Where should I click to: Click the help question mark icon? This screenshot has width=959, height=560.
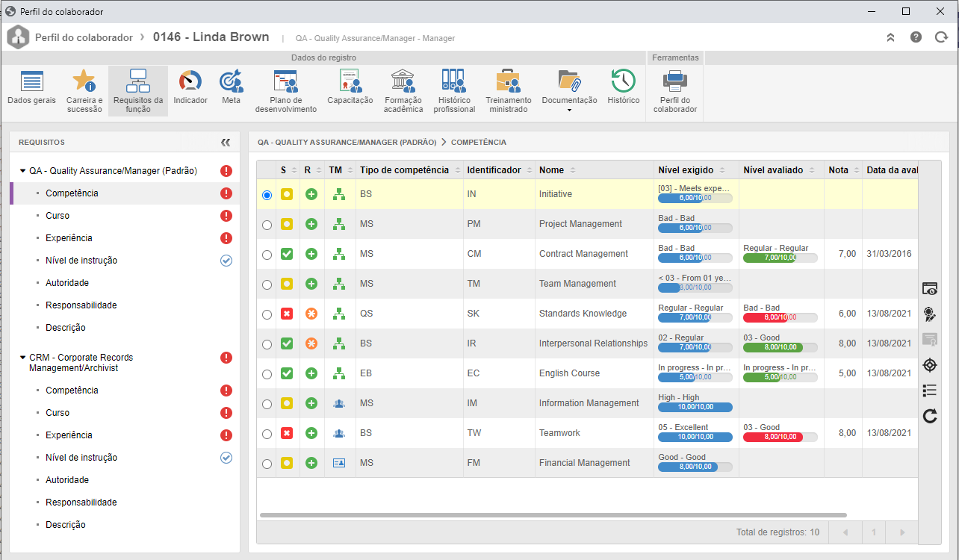(x=916, y=37)
